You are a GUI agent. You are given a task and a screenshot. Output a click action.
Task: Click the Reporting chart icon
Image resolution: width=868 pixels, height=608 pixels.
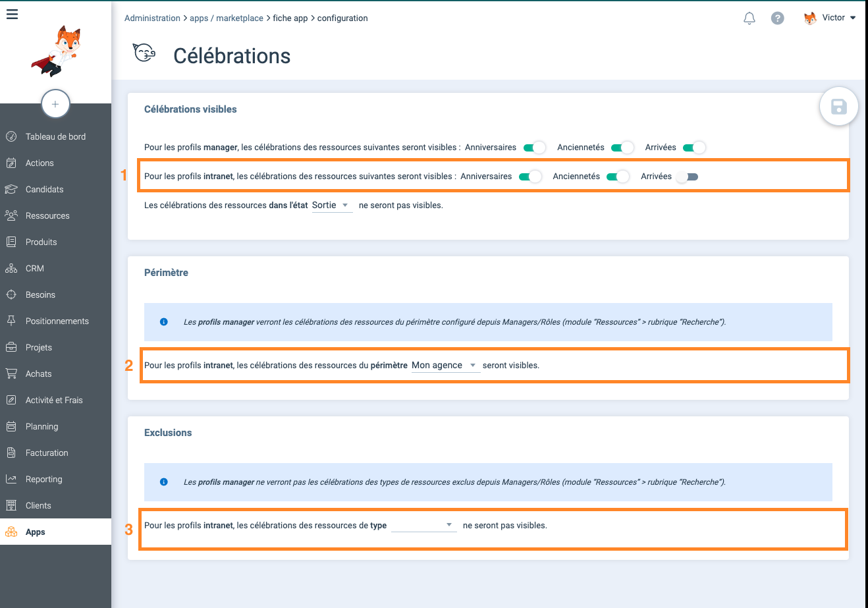(11, 479)
